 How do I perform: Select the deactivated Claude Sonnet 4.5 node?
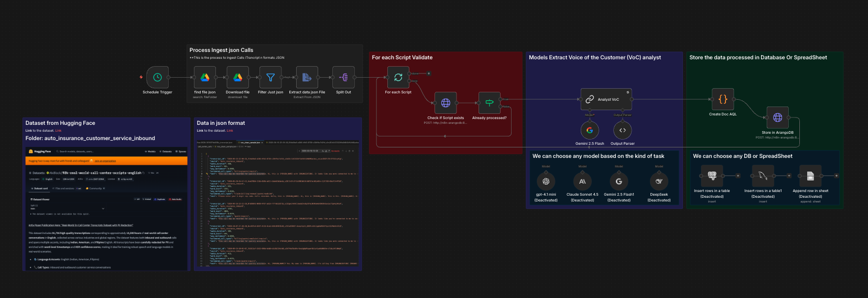pos(582,182)
